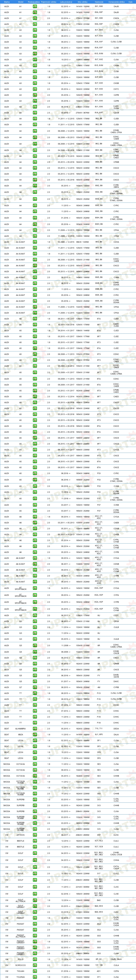This screenshot has height=980, width=136.
Task: Click the 195kW / 265KM power cell
Action: (x=82, y=894)
